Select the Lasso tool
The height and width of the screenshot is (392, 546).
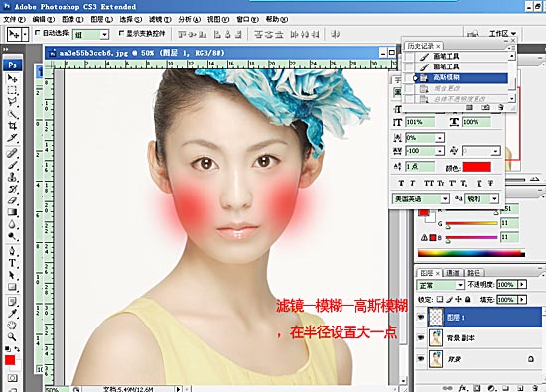pyautogui.click(x=12, y=102)
